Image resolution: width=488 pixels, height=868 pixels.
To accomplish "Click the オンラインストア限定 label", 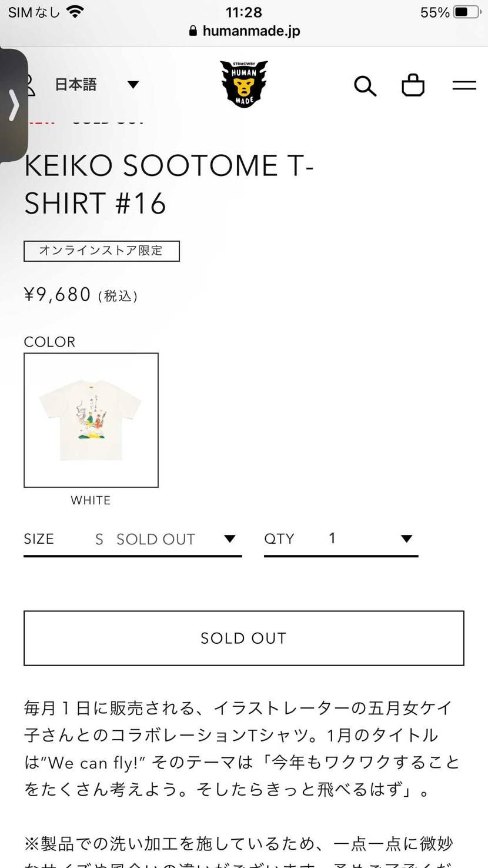I will 101,251.
